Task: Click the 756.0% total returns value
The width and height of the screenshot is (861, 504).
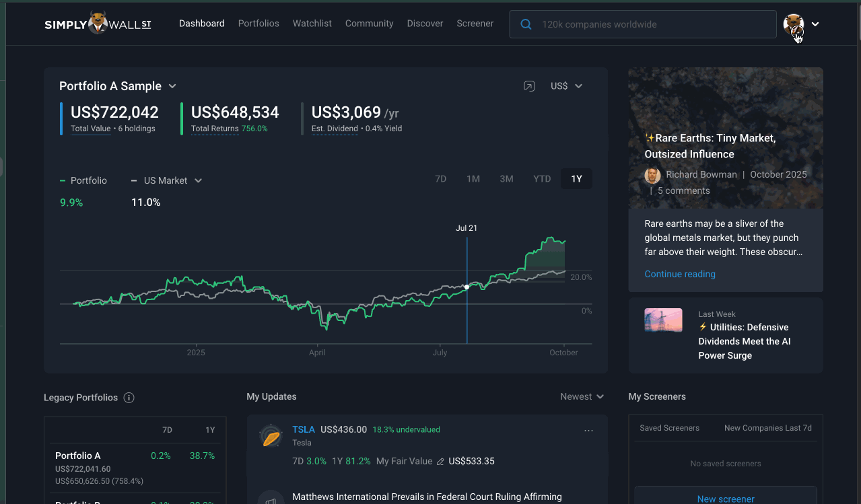Action: 254,129
